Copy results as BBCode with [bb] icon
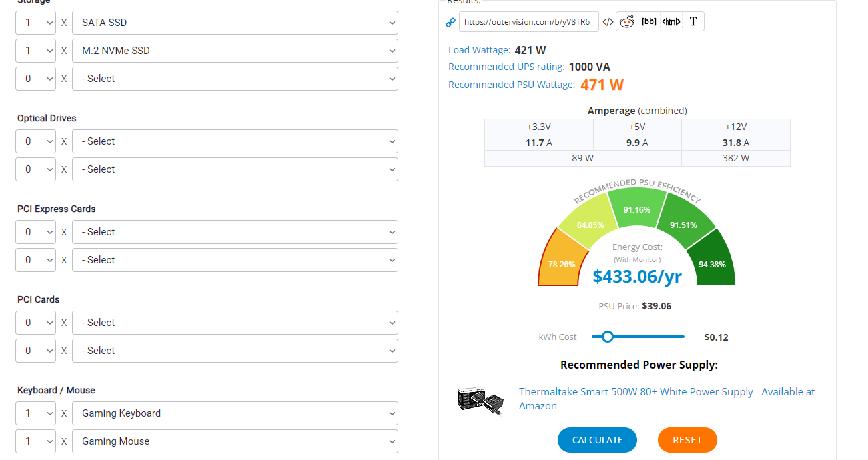Image resolution: width=868 pixels, height=460 pixels. click(x=648, y=21)
